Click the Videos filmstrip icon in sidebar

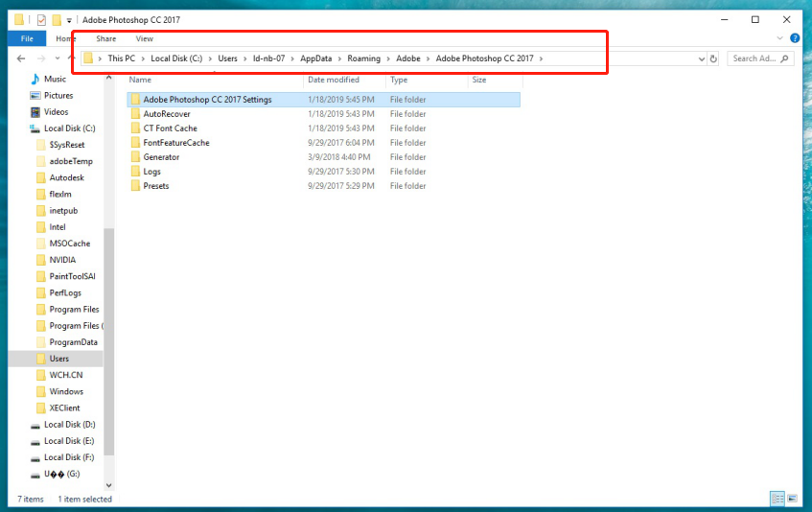35,112
